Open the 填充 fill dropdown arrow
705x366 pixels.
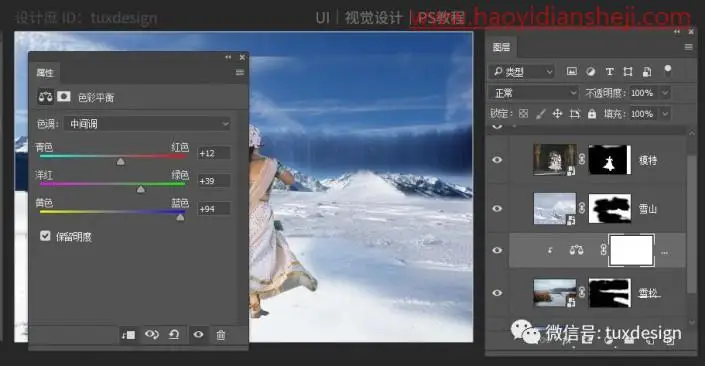tap(665, 114)
